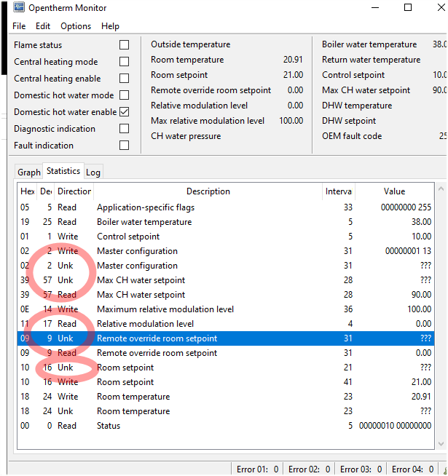Select the Statistics tab

[x=63, y=171]
